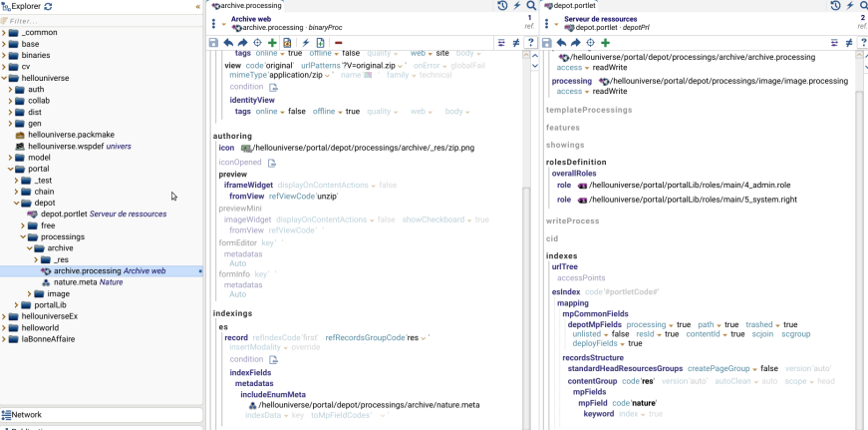868x430 pixels.
Task: Collapse the hellouniverse folder
Action: [x=4, y=77]
